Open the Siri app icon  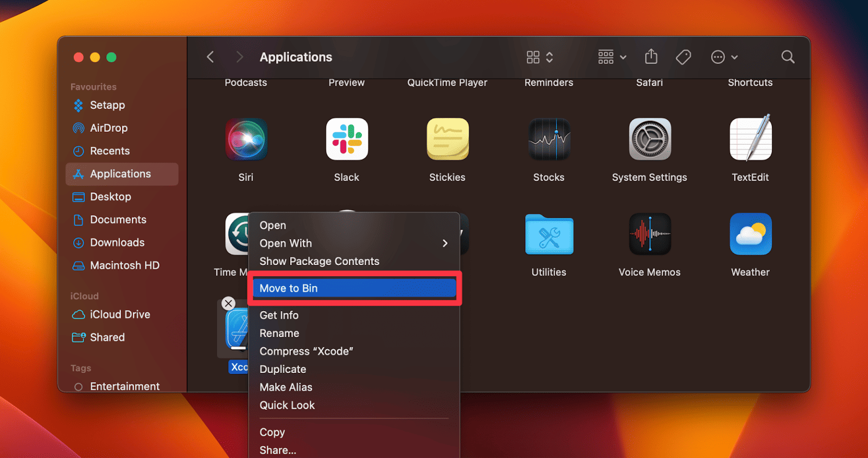click(x=246, y=139)
